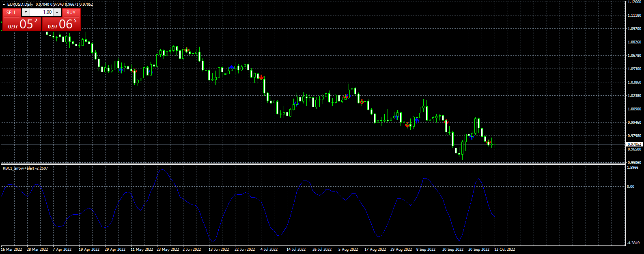Screen dimensions: 644x254
Task: Click the 1.09700 price scale label
Action: 634,29
